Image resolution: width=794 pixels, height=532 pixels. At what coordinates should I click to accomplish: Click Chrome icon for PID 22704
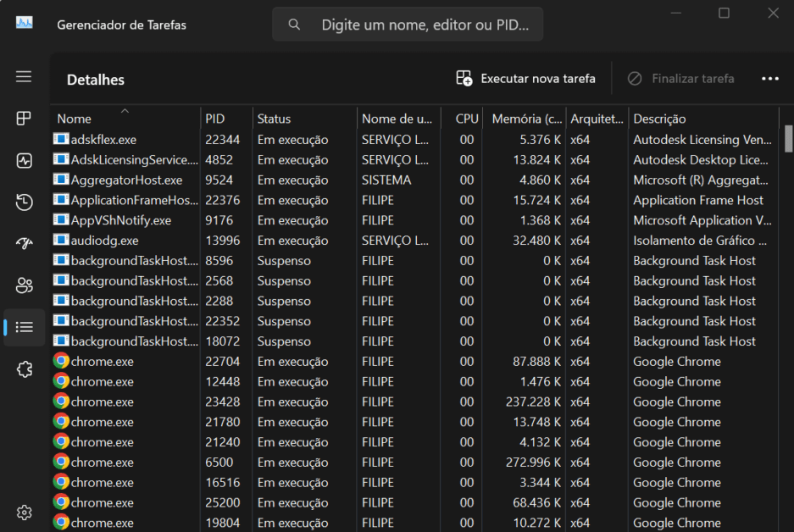(61, 361)
